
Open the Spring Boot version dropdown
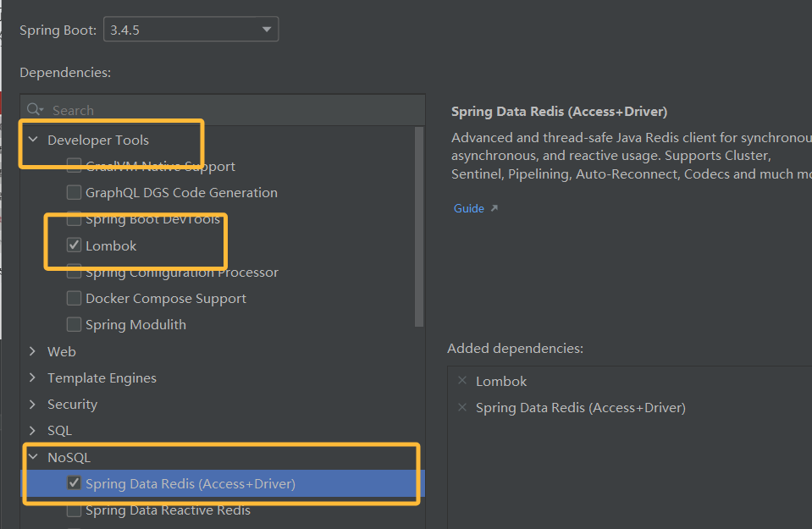click(191, 30)
